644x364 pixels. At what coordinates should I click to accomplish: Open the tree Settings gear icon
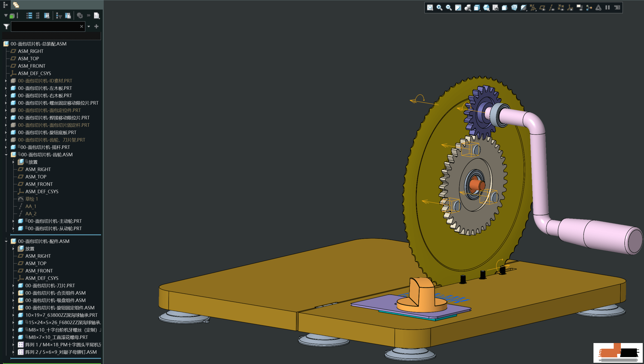(80, 16)
